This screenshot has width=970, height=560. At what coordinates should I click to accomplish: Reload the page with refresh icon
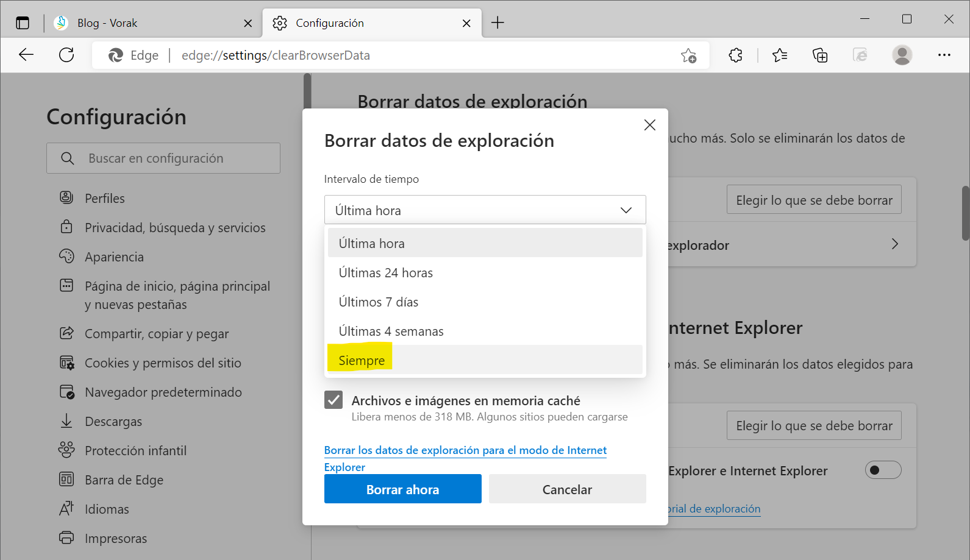pyautogui.click(x=66, y=55)
